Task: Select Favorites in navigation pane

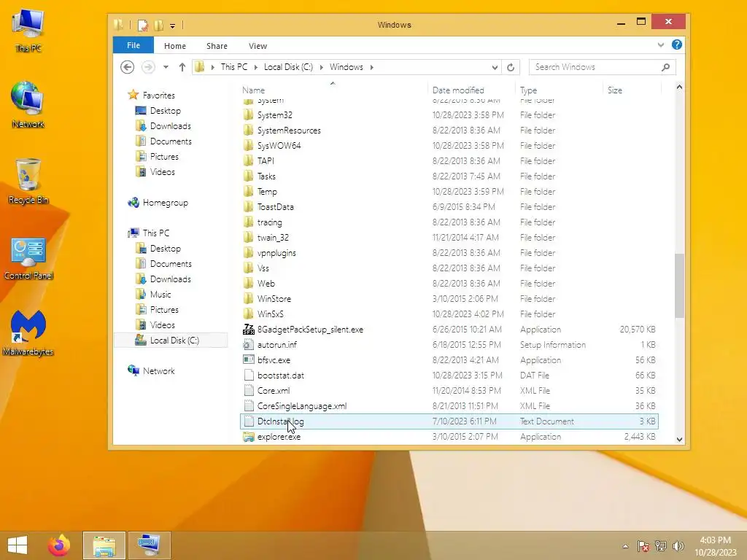Action: (158, 96)
